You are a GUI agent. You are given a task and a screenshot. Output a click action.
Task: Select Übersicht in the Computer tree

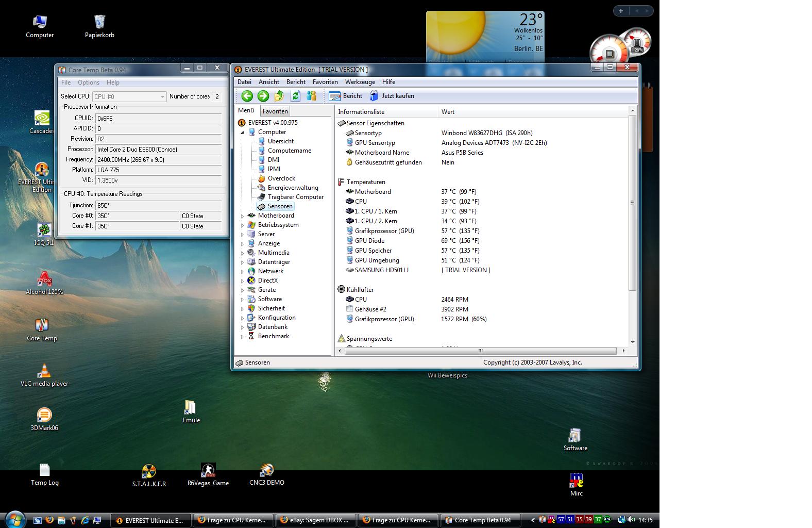(280, 141)
